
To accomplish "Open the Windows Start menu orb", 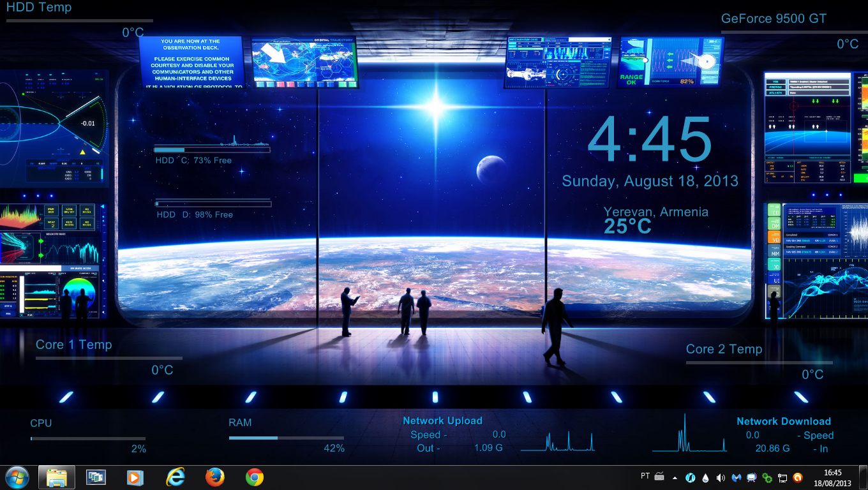I will tap(17, 477).
